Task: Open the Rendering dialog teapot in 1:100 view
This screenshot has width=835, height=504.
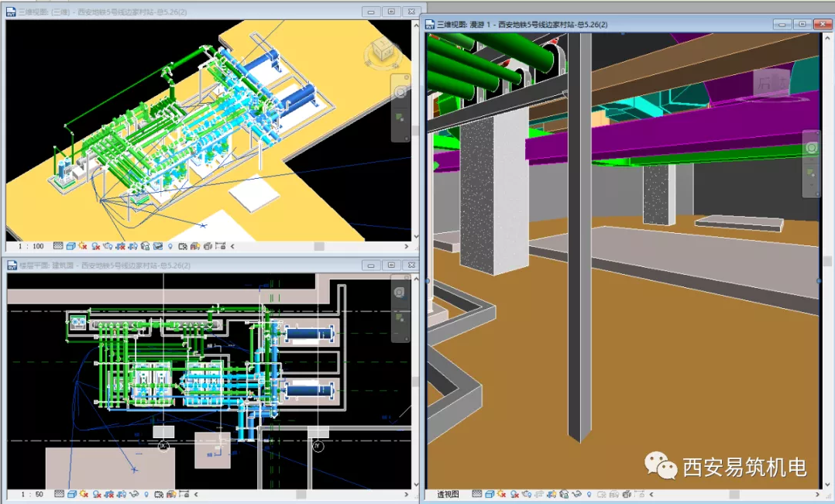Action: [108, 246]
